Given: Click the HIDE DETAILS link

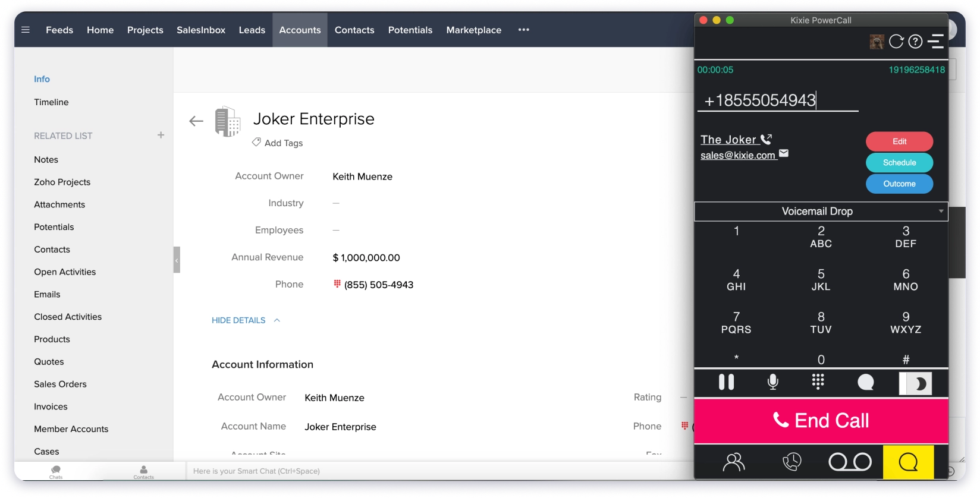Looking at the screenshot, I should [x=238, y=320].
